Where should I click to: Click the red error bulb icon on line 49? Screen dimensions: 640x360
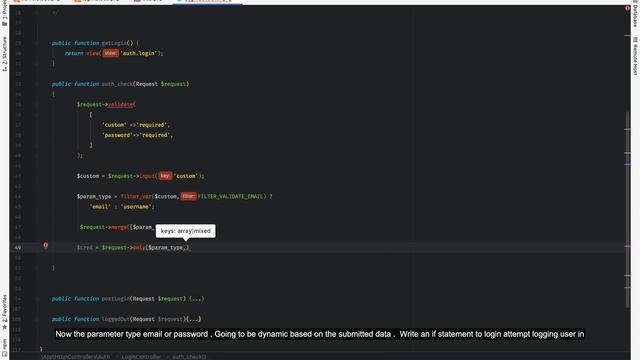click(x=46, y=245)
